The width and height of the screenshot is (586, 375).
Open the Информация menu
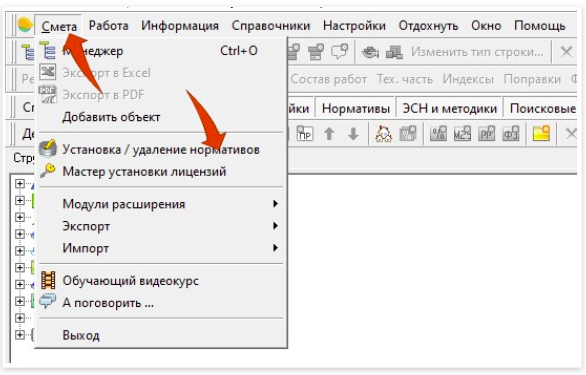[x=180, y=26]
